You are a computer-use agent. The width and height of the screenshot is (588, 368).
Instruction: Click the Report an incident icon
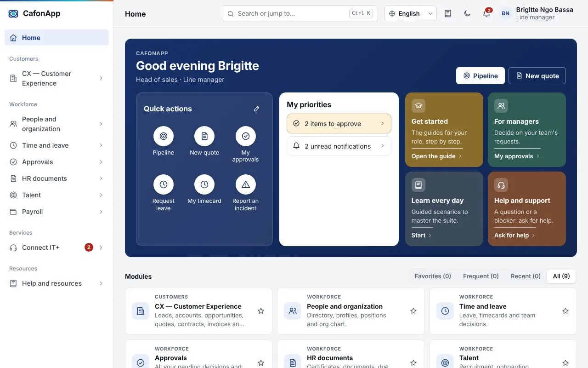pyautogui.click(x=246, y=184)
